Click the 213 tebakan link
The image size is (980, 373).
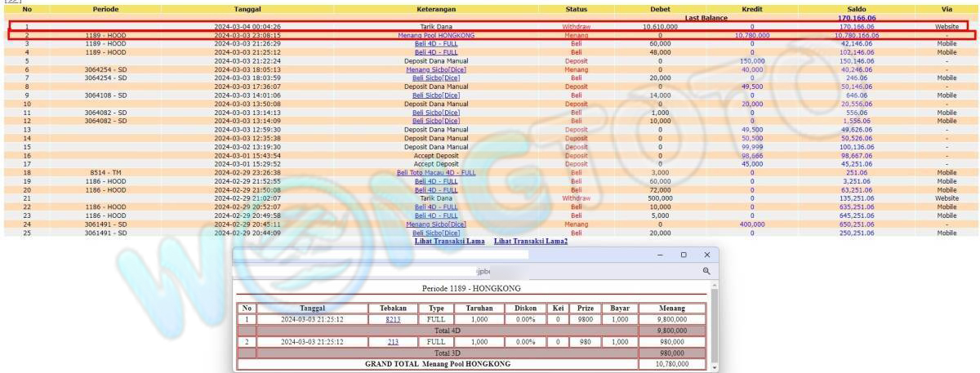[x=393, y=342]
